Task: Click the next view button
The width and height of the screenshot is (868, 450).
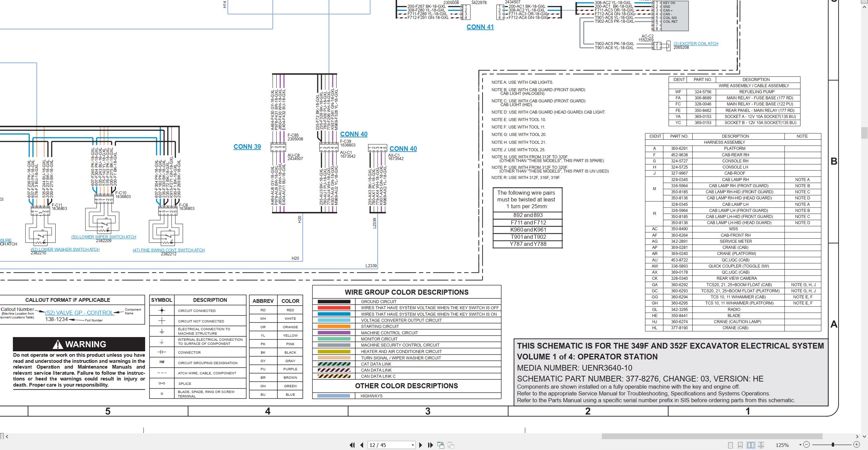Action: 451,445
